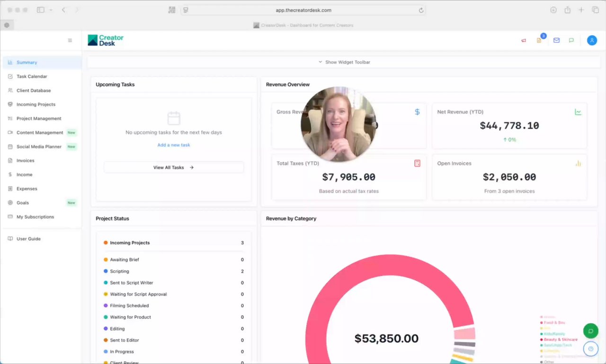Open Income in the sidebar

(x=42, y=175)
